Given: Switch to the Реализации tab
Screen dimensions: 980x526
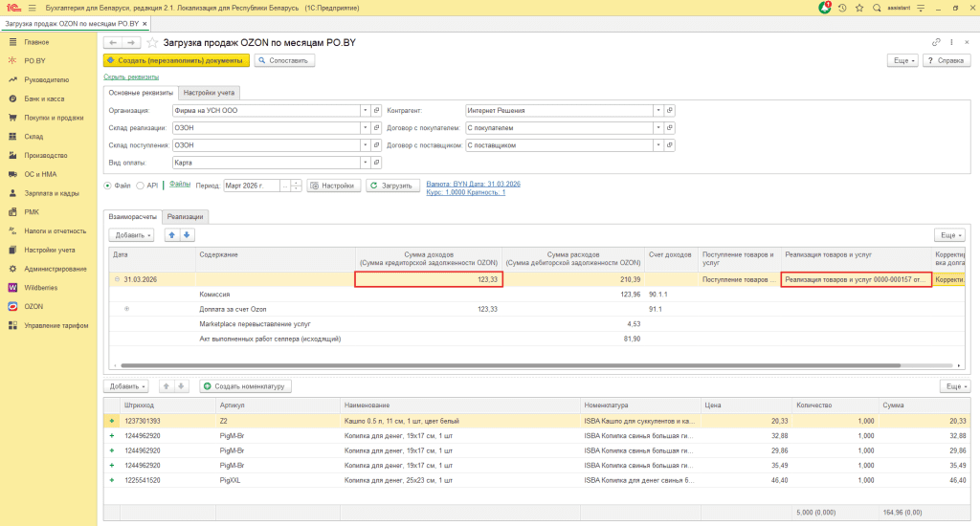Looking at the screenshot, I should pyautogui.click(x=185, y=217).
